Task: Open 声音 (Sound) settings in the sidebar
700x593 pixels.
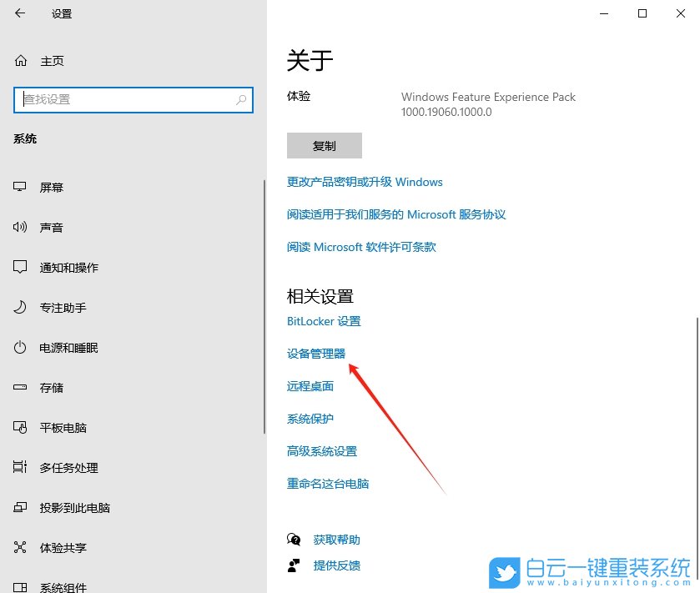Action: (52, 227)
